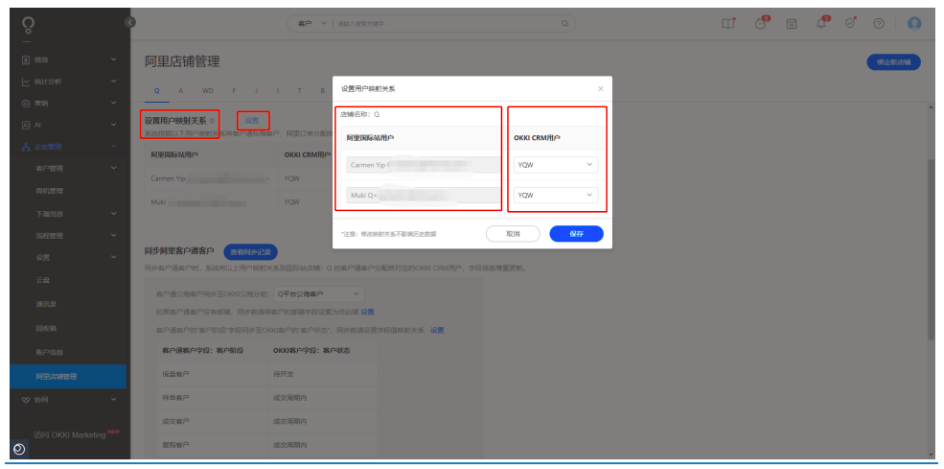
Task: Open OKKI CRM user dropdown for Muki
Action: pyautogui.click(x=556, y=195)
